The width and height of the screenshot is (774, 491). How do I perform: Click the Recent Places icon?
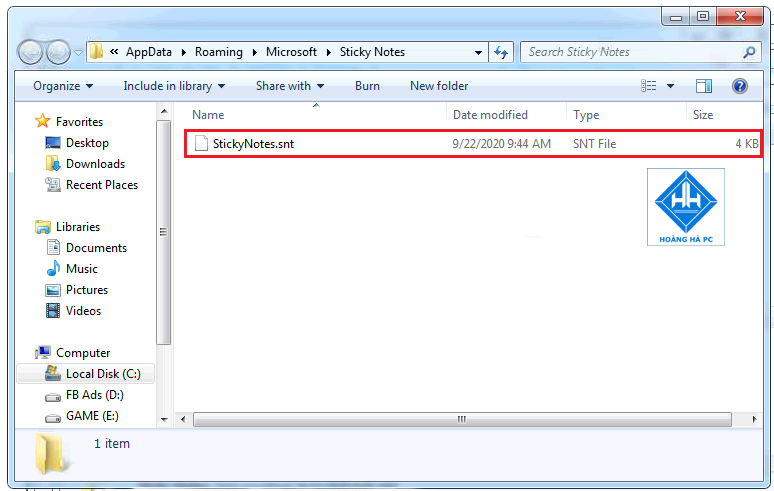pos(53,185)
